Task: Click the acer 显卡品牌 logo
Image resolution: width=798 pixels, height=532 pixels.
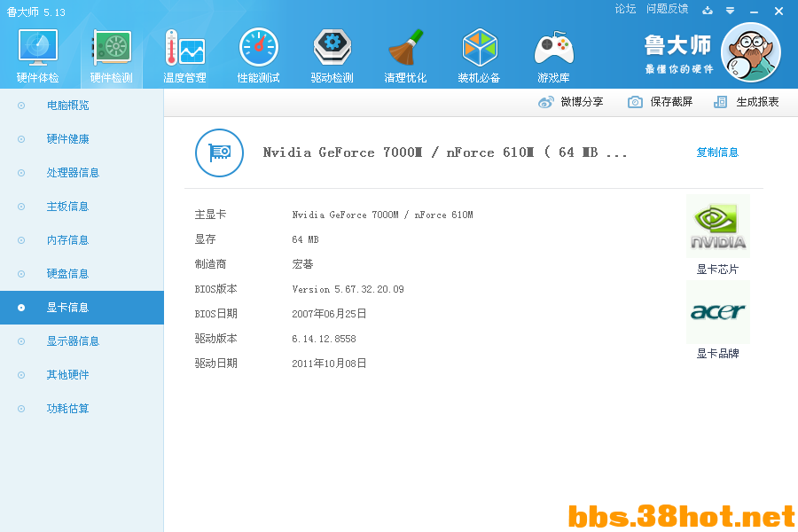Action: 718,311
